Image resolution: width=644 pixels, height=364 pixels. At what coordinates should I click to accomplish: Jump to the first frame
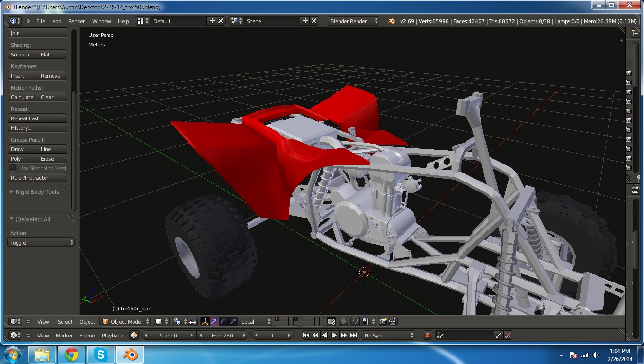306,335
